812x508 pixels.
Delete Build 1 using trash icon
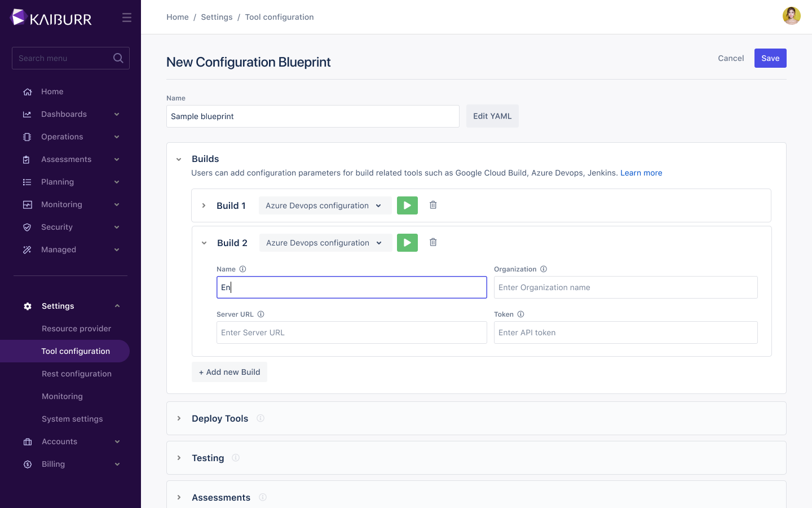coord(433,205)
